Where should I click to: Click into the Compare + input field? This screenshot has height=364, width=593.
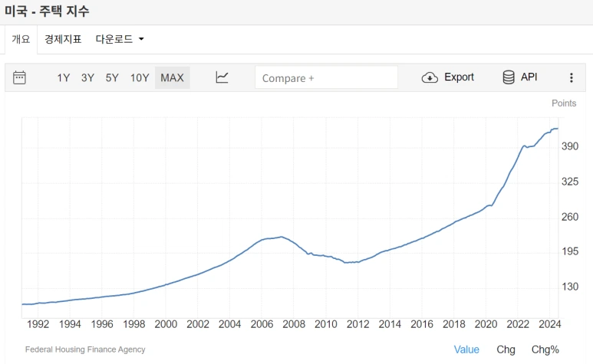[326, 77]
